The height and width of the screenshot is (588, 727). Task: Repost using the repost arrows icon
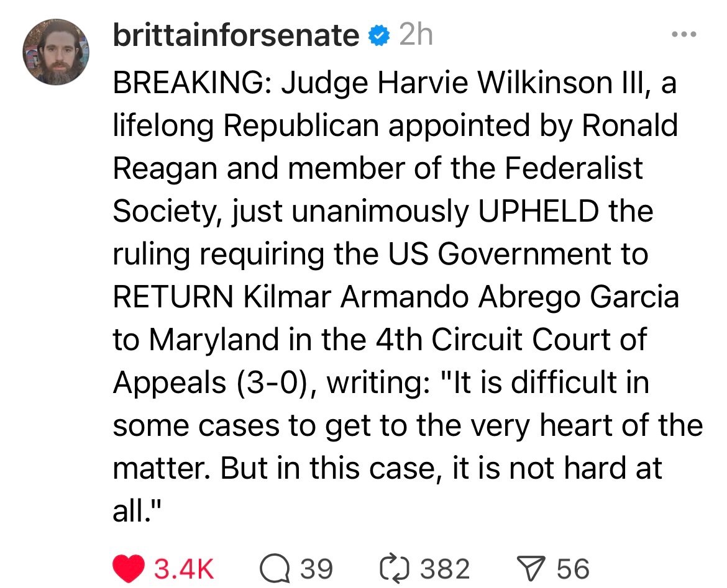[393, 568]
